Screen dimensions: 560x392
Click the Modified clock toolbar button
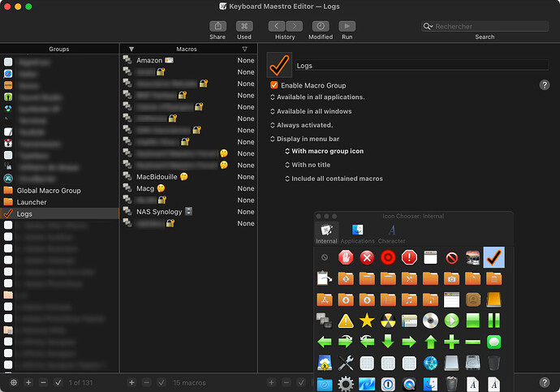point(321,27)
